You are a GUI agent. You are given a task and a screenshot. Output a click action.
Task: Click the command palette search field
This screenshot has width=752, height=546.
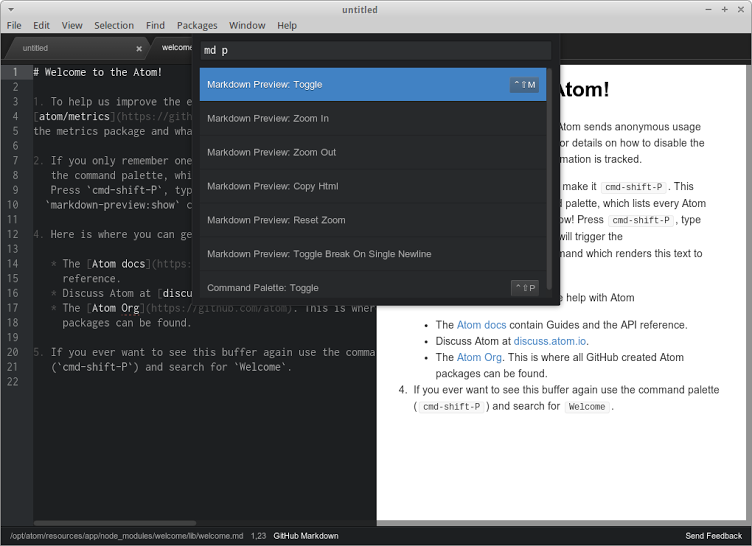point(376,50)
